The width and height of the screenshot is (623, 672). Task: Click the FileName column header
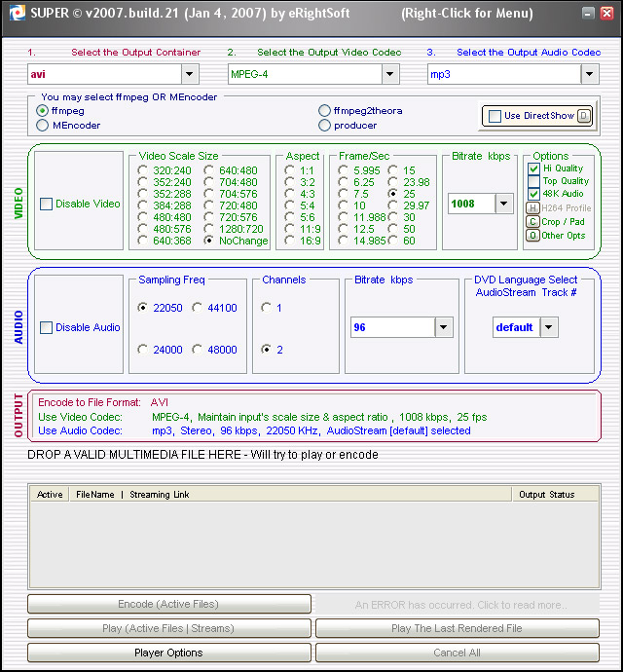click(x=94, y=495)
